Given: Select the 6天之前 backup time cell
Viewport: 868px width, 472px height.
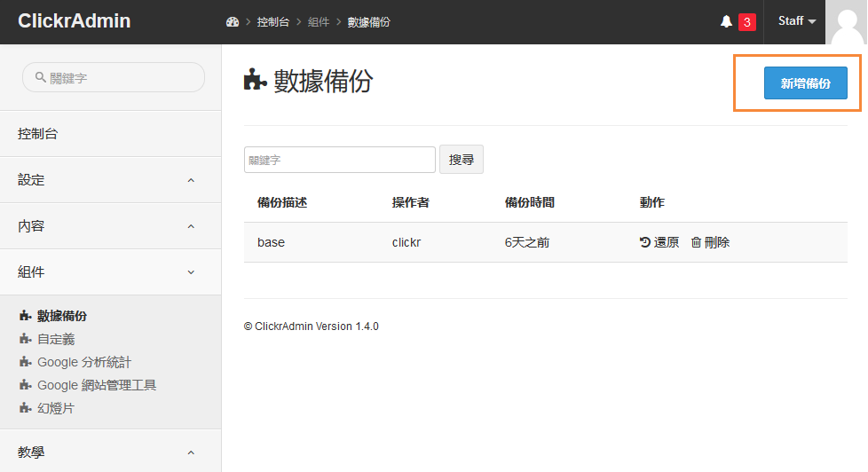Looking at the screenshot, I should [x=527, y=242].
